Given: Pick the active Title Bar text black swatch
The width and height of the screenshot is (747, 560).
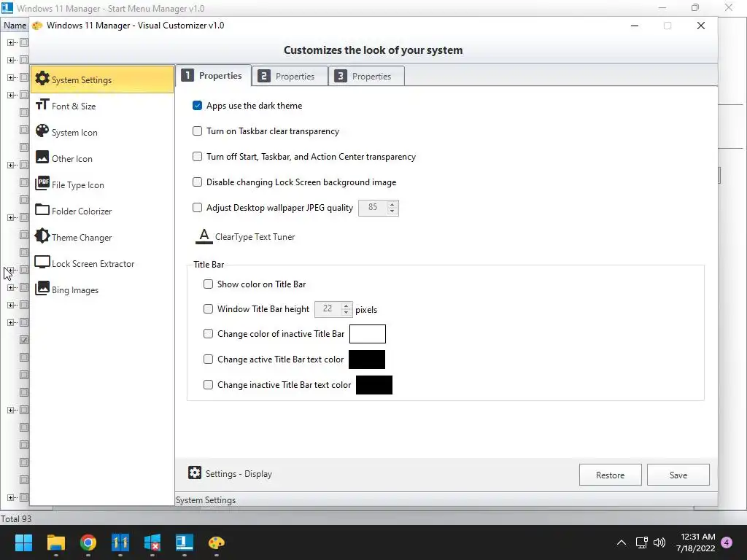Looking at the screenshot, I should (x=367, y=359).
